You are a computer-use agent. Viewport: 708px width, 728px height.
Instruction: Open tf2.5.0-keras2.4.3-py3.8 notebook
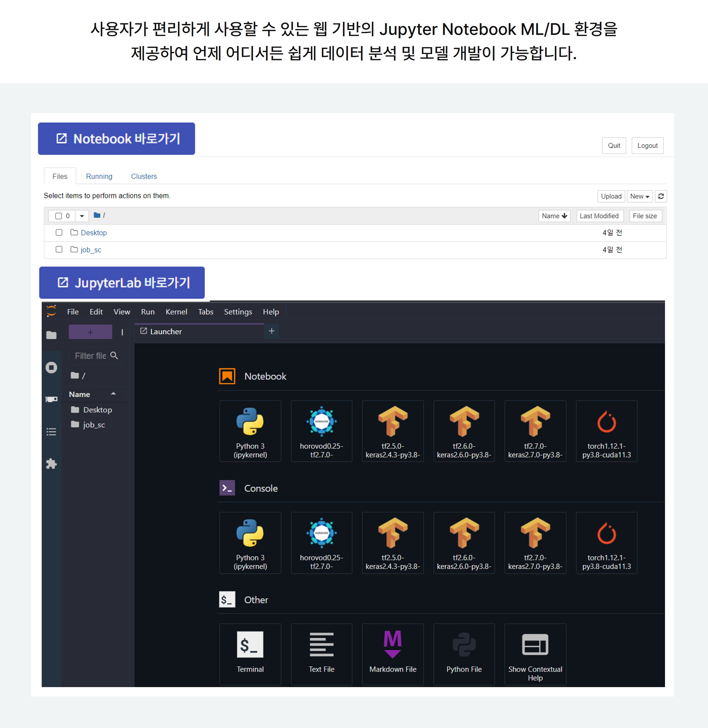click(x=393, y=429)
